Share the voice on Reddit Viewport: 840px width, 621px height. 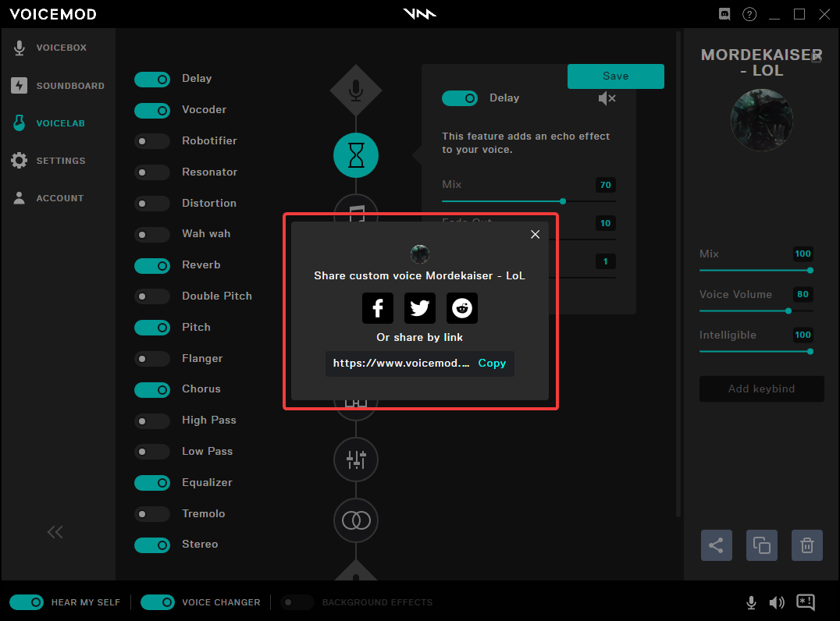click(x=462, y=308)
